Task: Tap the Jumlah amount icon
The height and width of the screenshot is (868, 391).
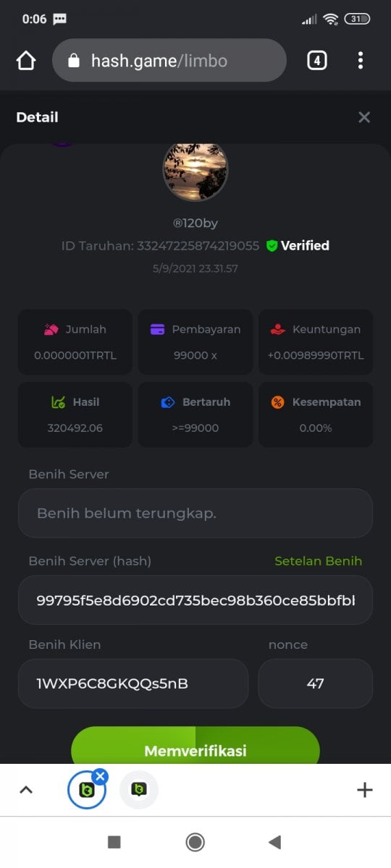Action: (51, 330)
